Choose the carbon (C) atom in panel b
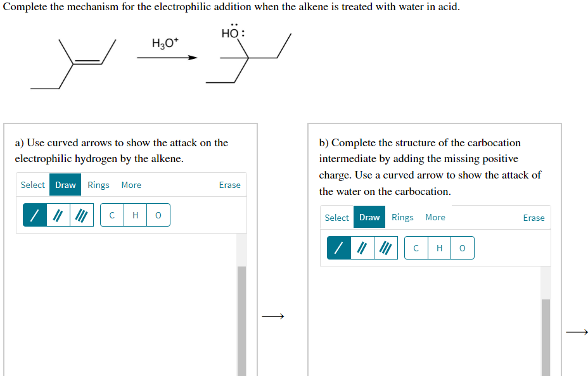Screen dimensions: 588x376 tap(416, 248)
